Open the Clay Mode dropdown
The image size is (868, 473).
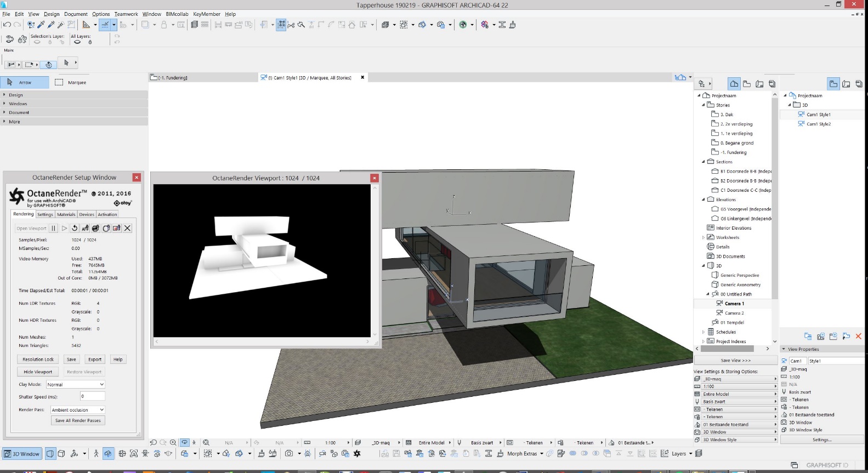coord(76,385)
